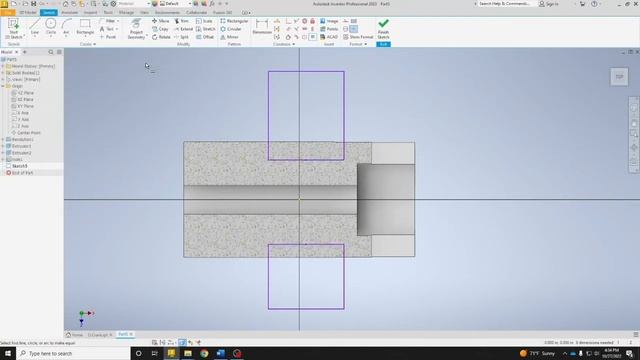Viewport: 640px width, 360px height.
Task: Select the Arc tool
Action: [66, 27]
